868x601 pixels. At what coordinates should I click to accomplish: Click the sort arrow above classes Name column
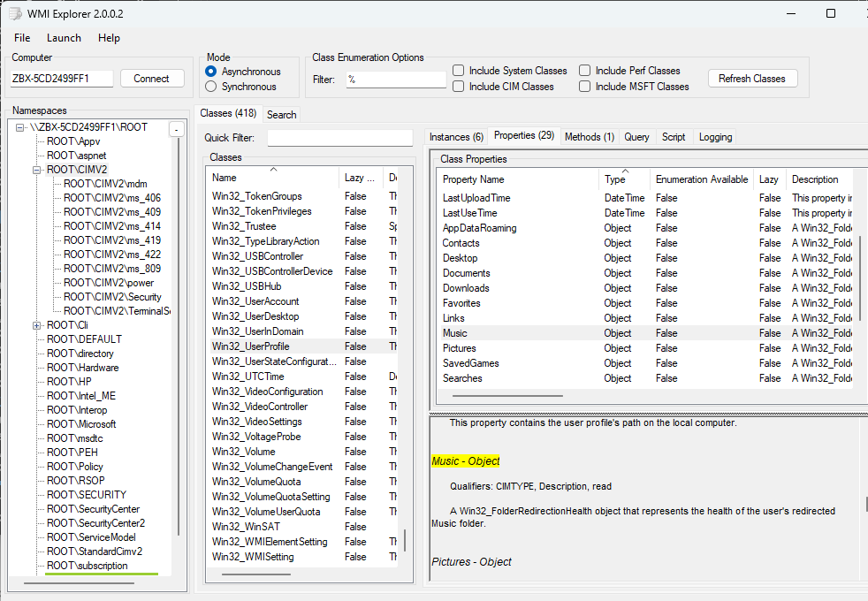(x=273, y=169)
